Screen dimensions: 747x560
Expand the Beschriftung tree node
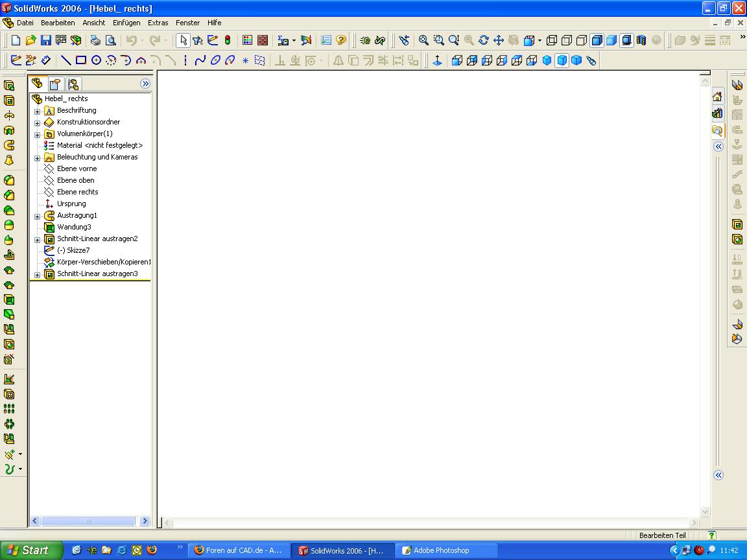[37, 111]
